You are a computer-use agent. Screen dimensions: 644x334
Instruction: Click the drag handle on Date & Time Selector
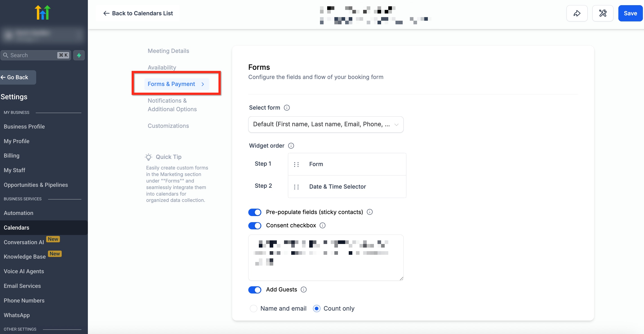(x=296, y=187)
